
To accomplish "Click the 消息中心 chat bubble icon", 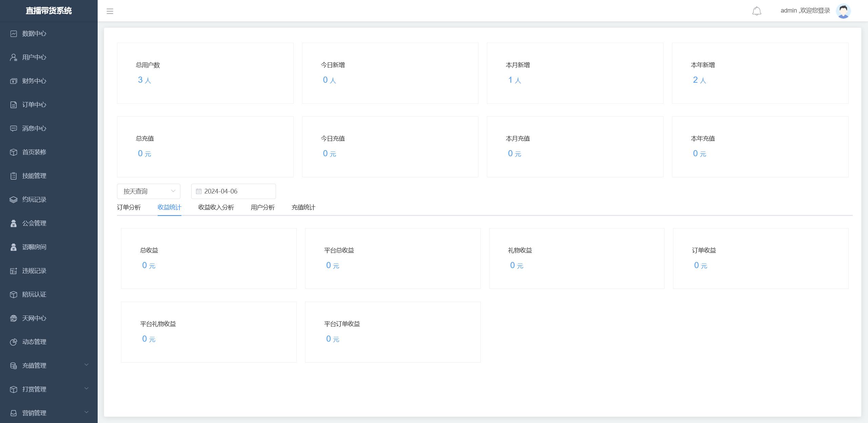I will click(x=14, y=128).
